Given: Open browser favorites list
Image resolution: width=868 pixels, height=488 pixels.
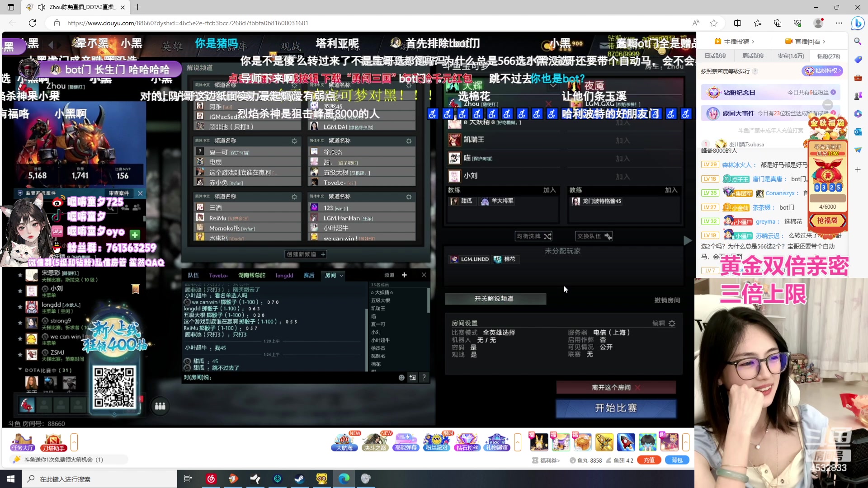Looking at the screenshot, I should pyautogui.click(x=758, y=23).
